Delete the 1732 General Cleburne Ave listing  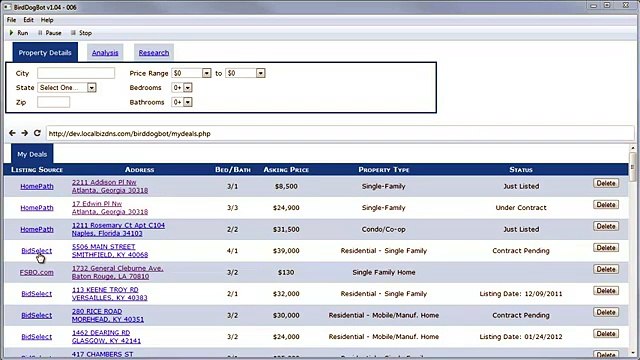point(606,269)
